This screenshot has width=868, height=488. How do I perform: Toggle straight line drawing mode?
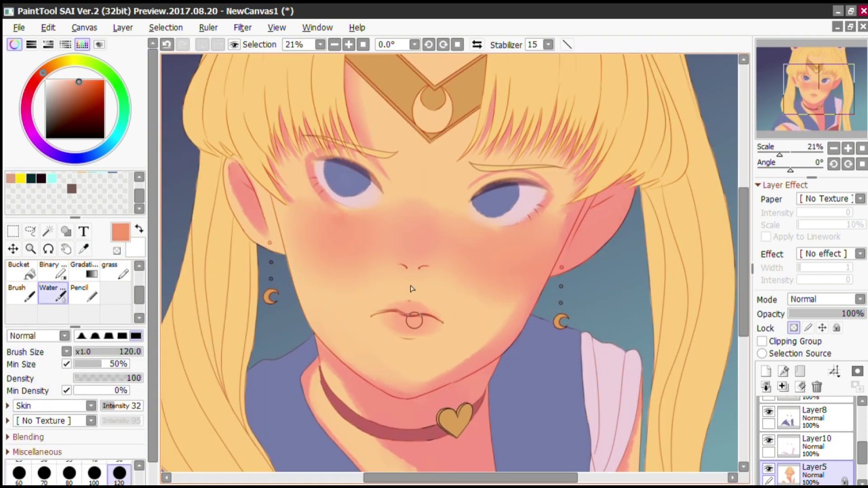click(567, 45)
